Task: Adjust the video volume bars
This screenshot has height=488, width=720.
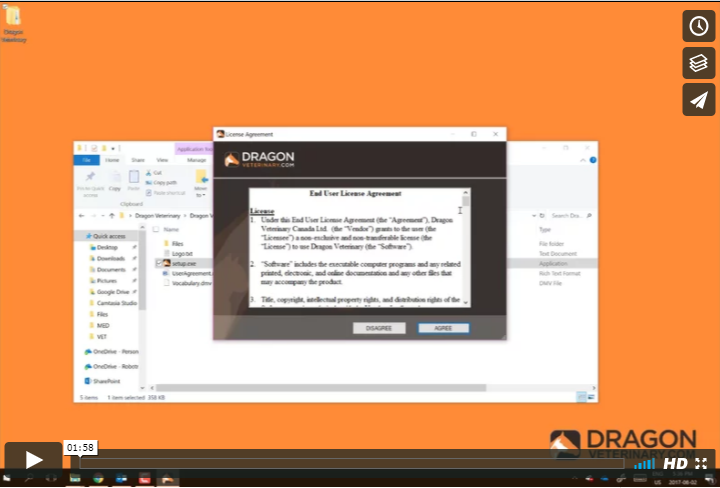Action: coord(644,464)
